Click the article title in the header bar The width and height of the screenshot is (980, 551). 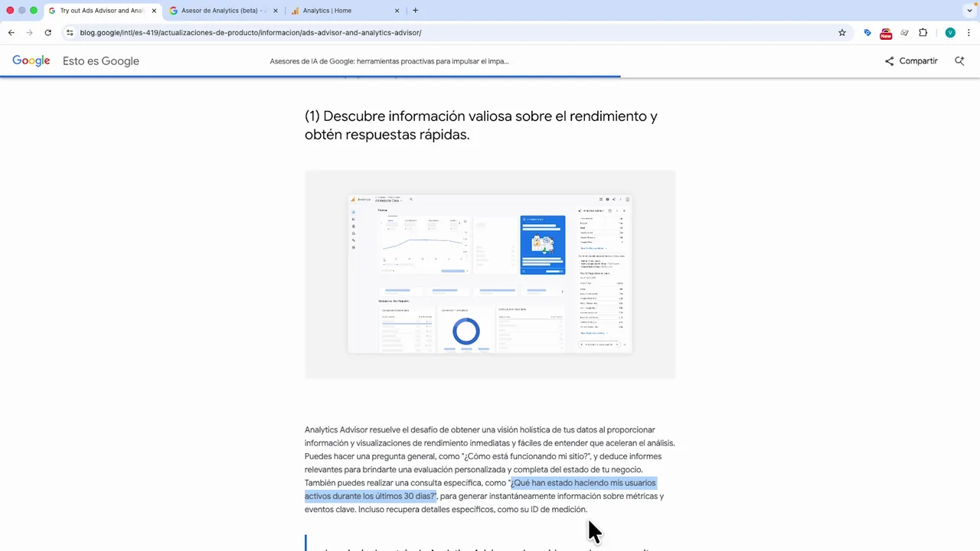coord(389,61)
